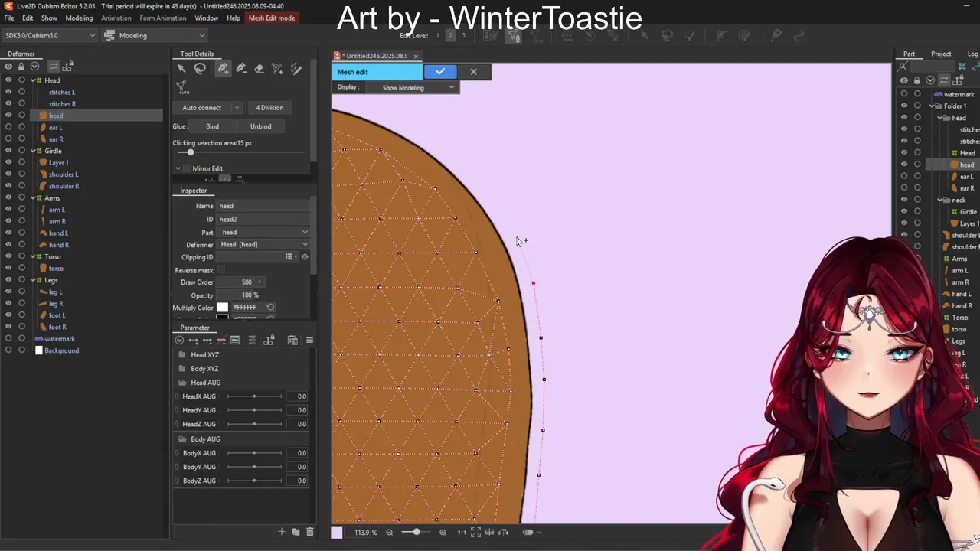The height and width of the screenshot is (551, 980).
Task: Open the Modeling workspace dropdown
Action: click(155, 35)
